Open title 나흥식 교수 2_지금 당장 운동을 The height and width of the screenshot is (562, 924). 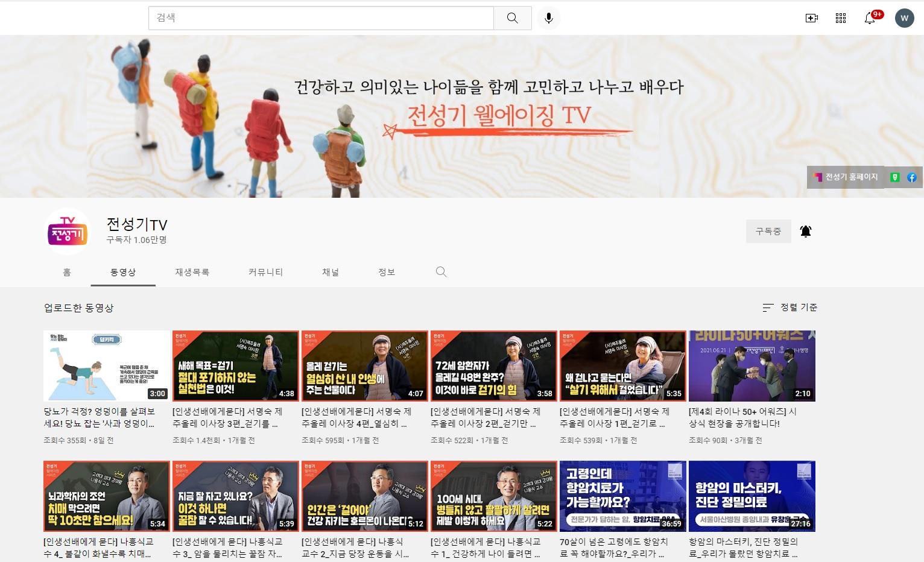point(356,548)
